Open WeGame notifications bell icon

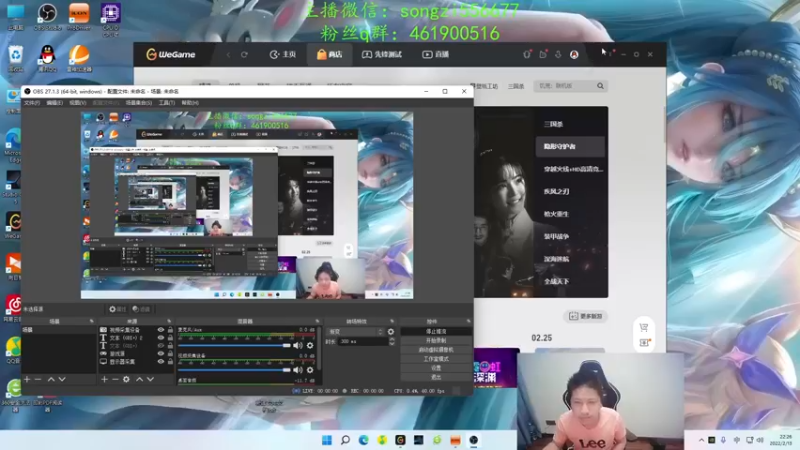point(527,54)
